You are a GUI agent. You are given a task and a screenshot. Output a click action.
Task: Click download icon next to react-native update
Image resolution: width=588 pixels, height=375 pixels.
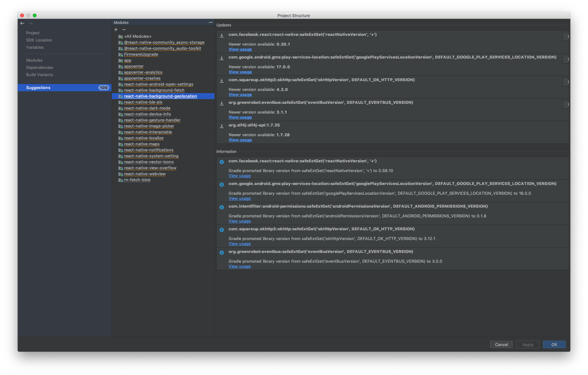coord(221,36)
